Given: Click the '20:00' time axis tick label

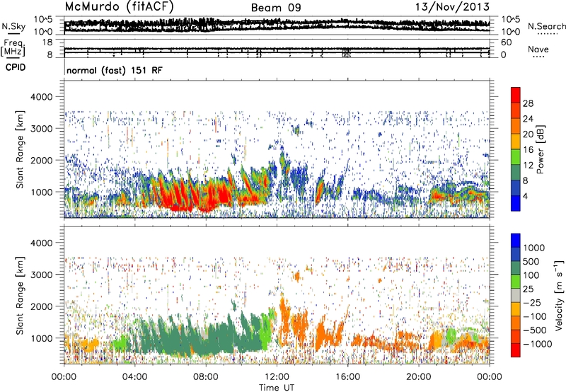Looking at the screenshot, I should pyautogui.click(x=418, y=377).
